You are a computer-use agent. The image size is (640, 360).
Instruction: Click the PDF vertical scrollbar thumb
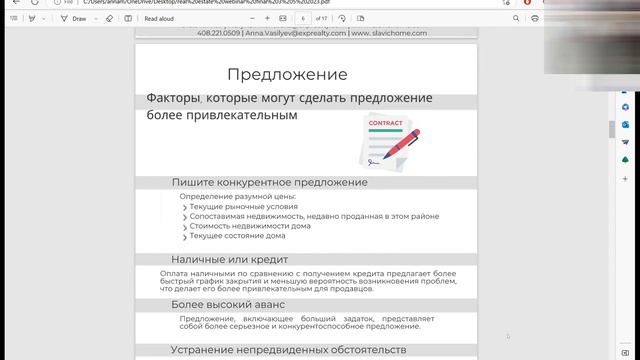(x=611, y=129)
